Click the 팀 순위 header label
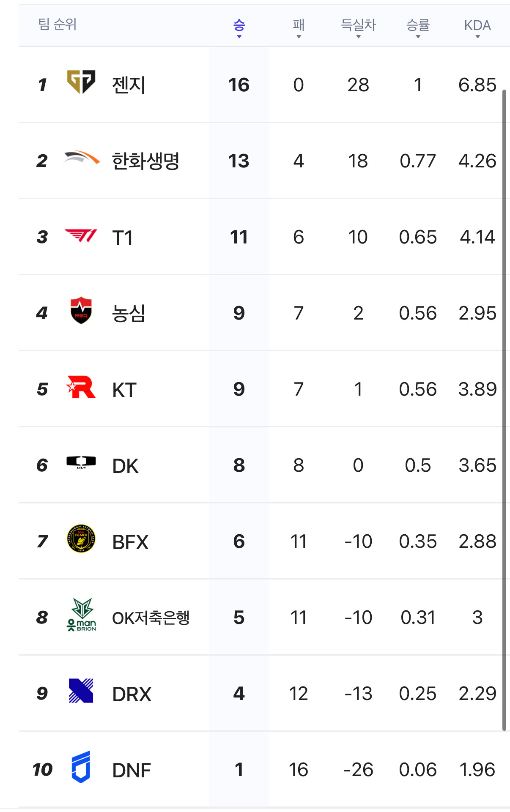 tap(58, 24)
